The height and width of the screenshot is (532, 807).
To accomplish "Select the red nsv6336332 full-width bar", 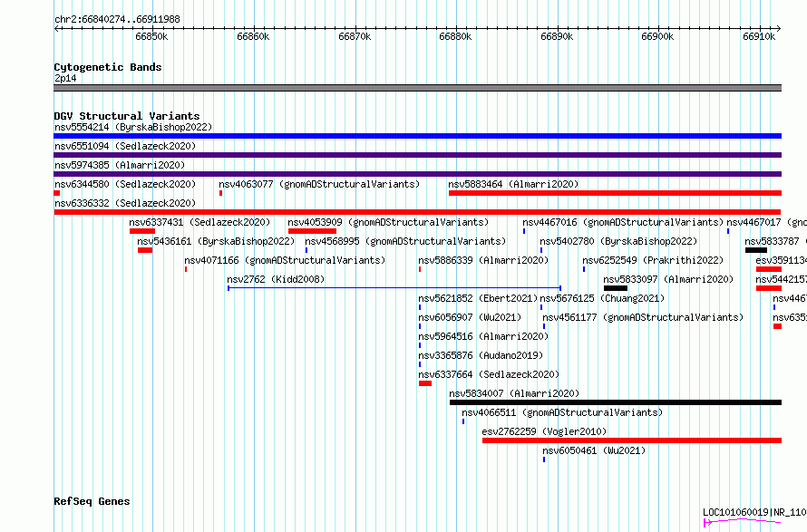I will tap(417, 212).
